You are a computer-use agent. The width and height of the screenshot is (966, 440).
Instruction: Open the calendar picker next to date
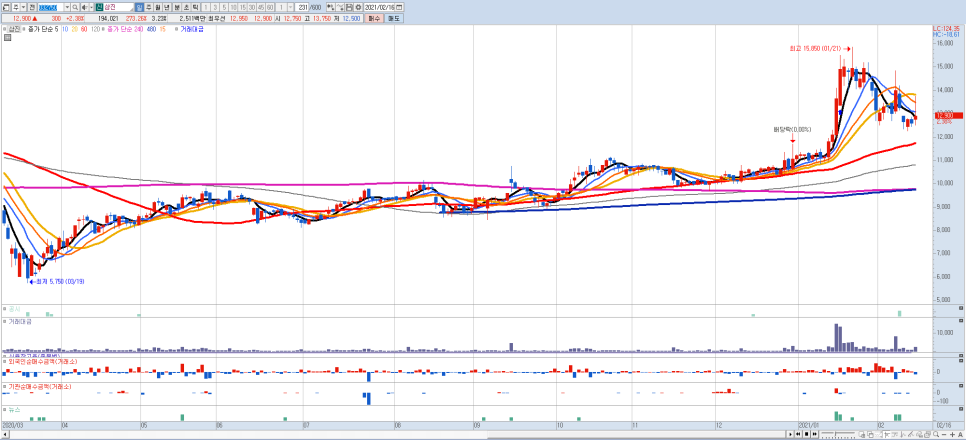(x=399, y=7)
